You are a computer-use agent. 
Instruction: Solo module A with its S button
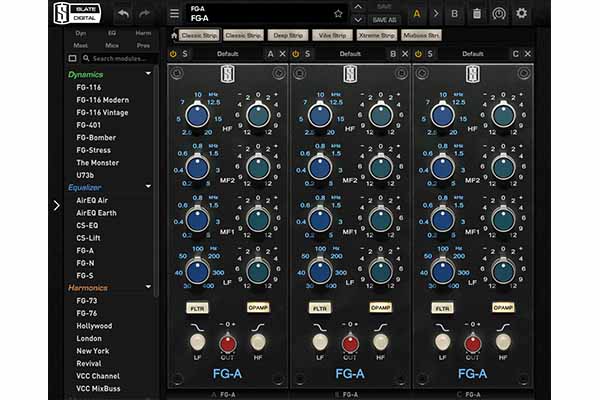pos(185,54)
